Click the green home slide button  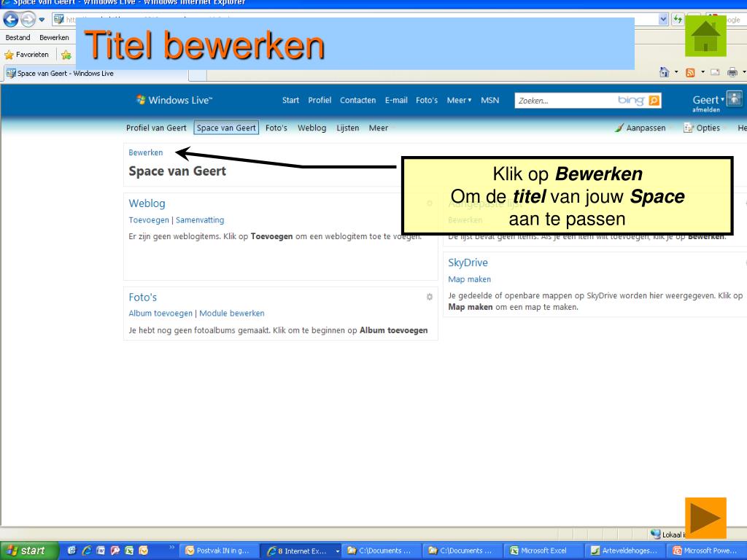pos(705,36)
